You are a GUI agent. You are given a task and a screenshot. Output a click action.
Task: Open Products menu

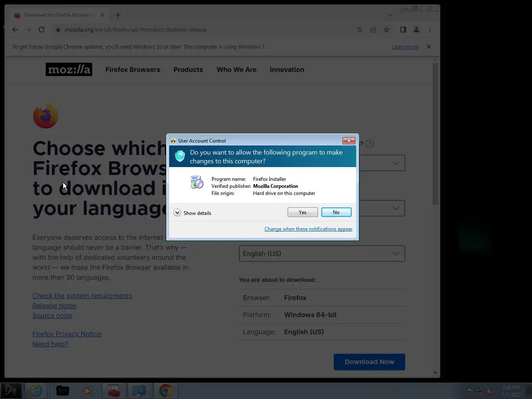pyautogui.click(x=188, y=70)
